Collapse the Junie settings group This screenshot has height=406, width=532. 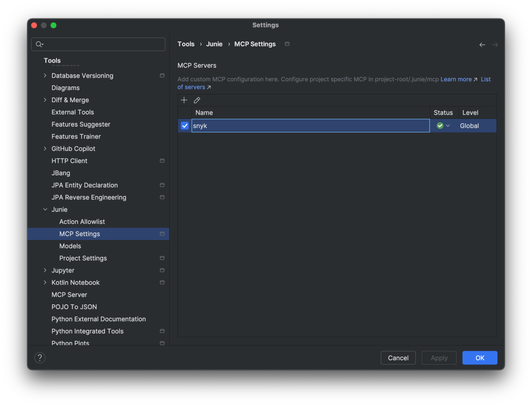click(x=45, y=209)
